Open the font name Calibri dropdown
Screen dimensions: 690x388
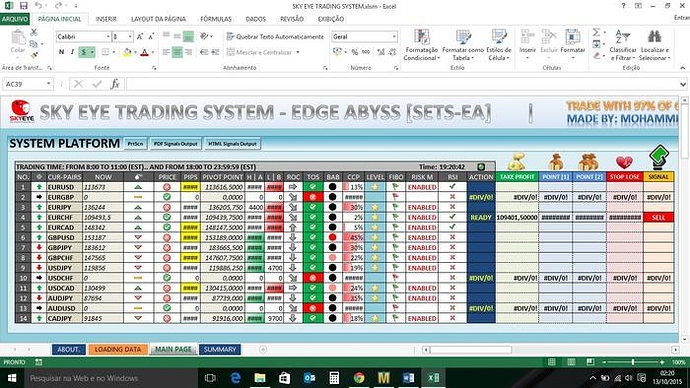tap(108, 37)
